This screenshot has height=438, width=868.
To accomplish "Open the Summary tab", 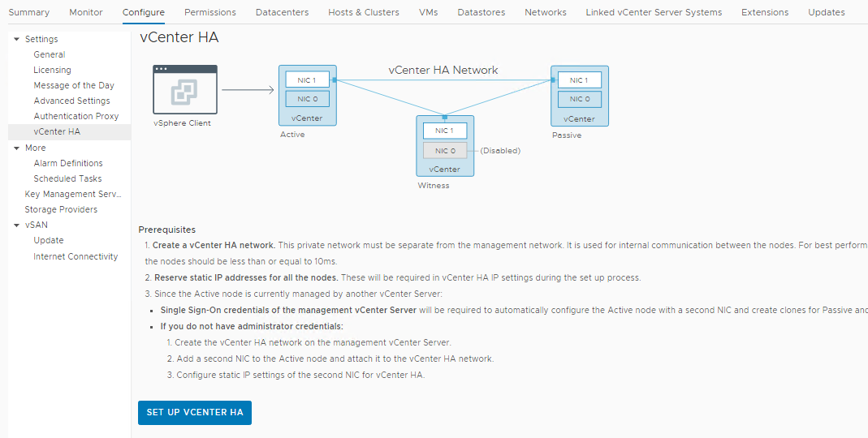I will [28, 12].
